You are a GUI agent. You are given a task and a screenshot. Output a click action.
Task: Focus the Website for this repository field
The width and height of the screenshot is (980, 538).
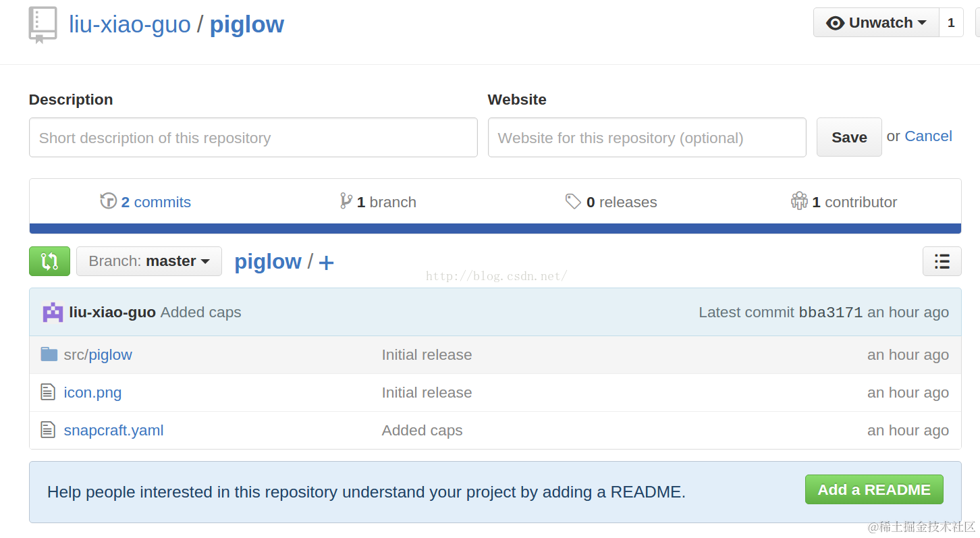tap(647, 138)
